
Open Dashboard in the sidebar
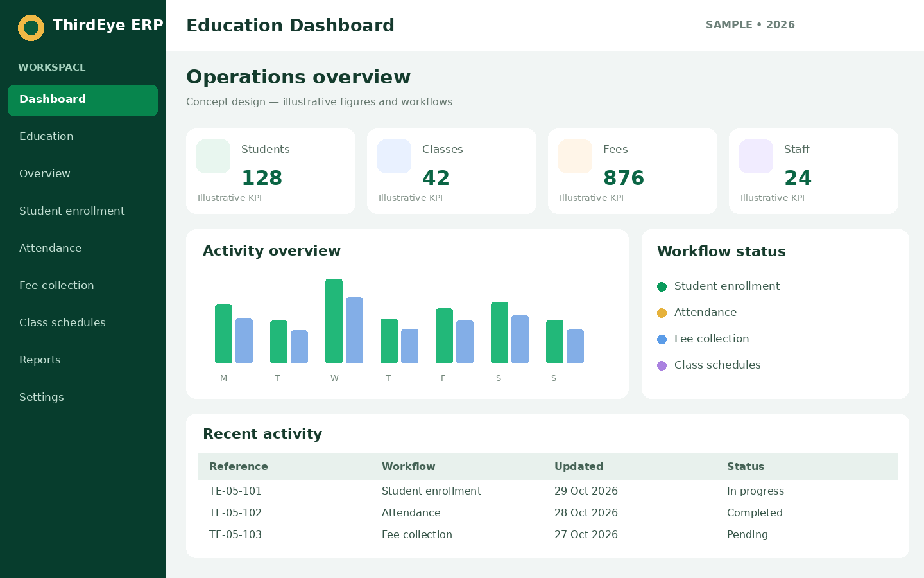point(83,100)
